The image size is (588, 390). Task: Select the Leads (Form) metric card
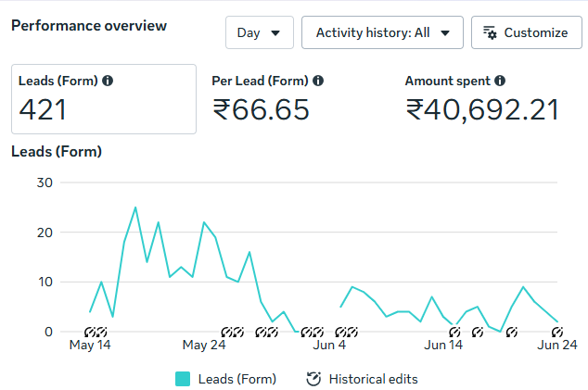click(x=104, y=99)
